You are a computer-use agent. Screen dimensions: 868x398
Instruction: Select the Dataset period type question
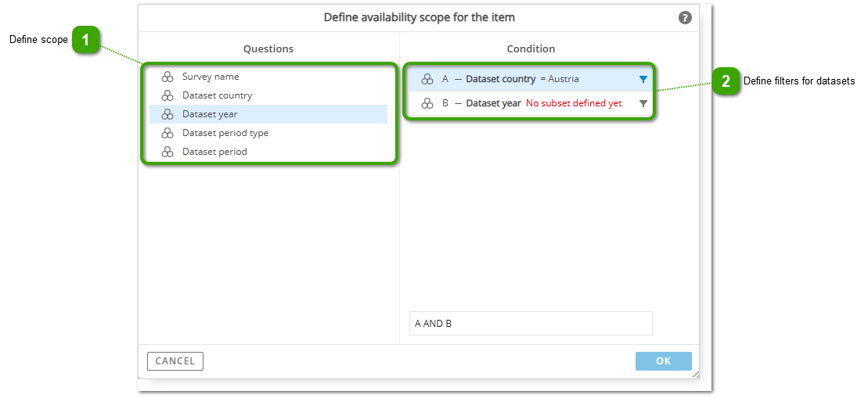[x=268, y=133]
